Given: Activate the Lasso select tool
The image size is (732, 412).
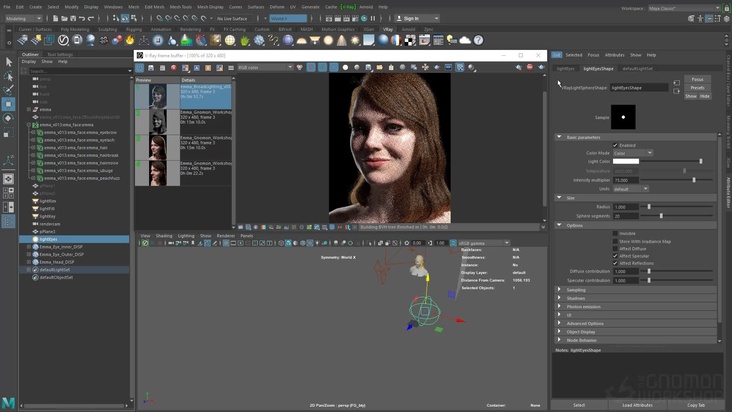Looking at the screenshot, I should coord(8,76).
